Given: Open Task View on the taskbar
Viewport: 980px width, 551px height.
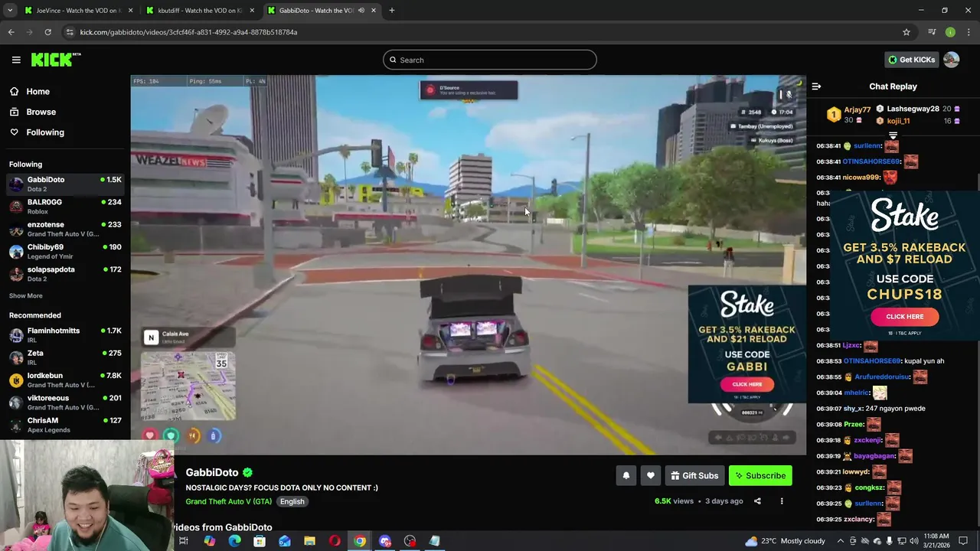Looking at the screenshot, I should tap(184, 541).
